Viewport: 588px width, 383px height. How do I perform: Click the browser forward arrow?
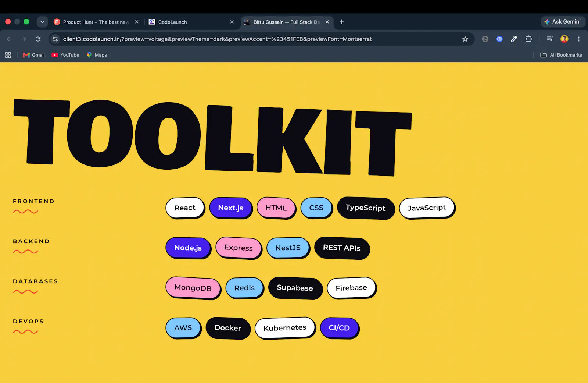(24, 39)
